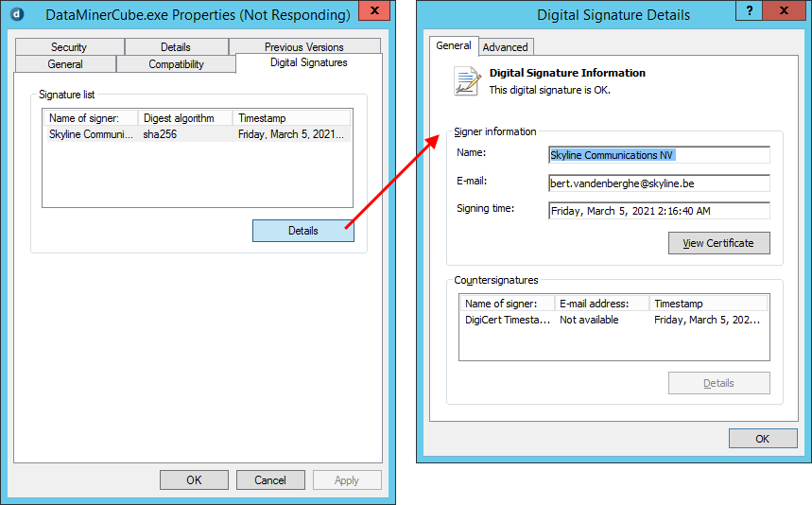Viewport: 812px width, 505px height.
Task: Click the Countersignatures Details button
Action: pyautogui.click(x=718, y=383)
